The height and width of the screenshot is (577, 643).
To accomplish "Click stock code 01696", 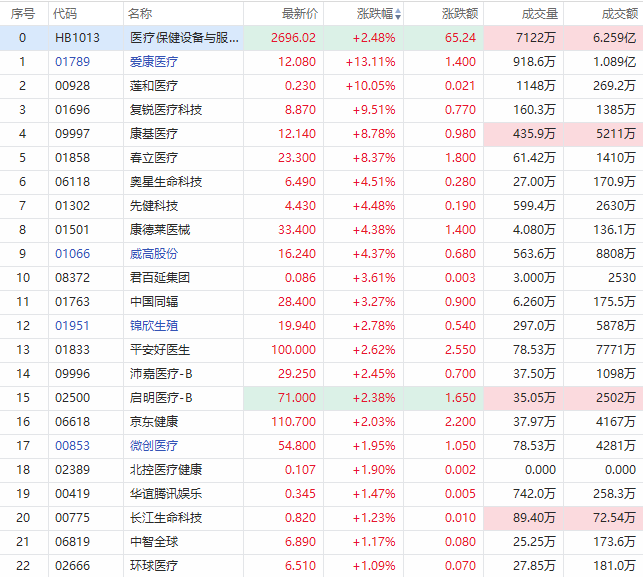I will [x=72, y=110].
